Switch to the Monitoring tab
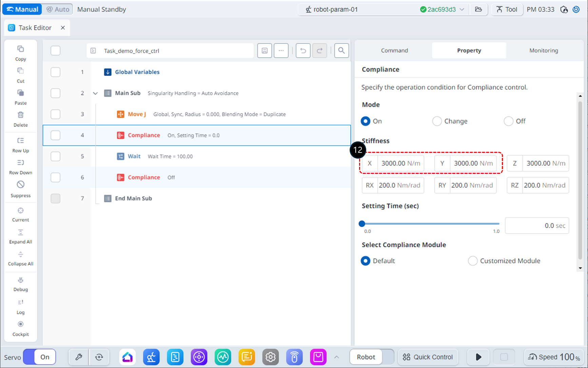The height and width of the screenshot is (368, 588). point(543,50)
